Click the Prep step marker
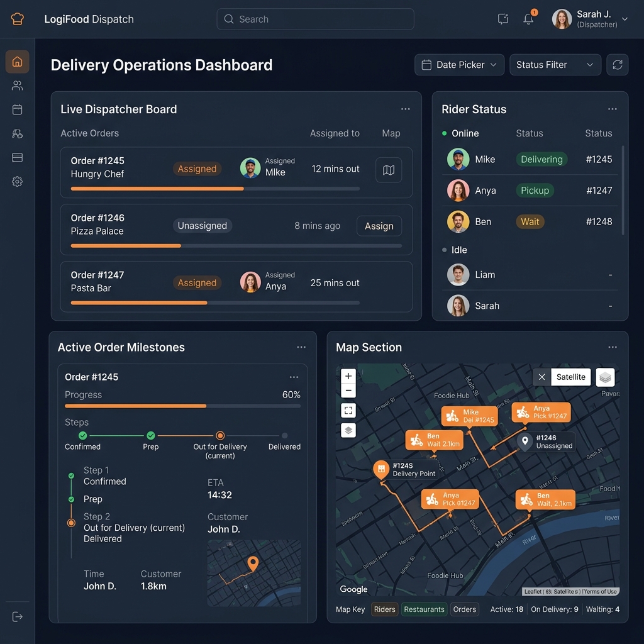Screen dimensions: 644x644 click(x=151, y=436)
